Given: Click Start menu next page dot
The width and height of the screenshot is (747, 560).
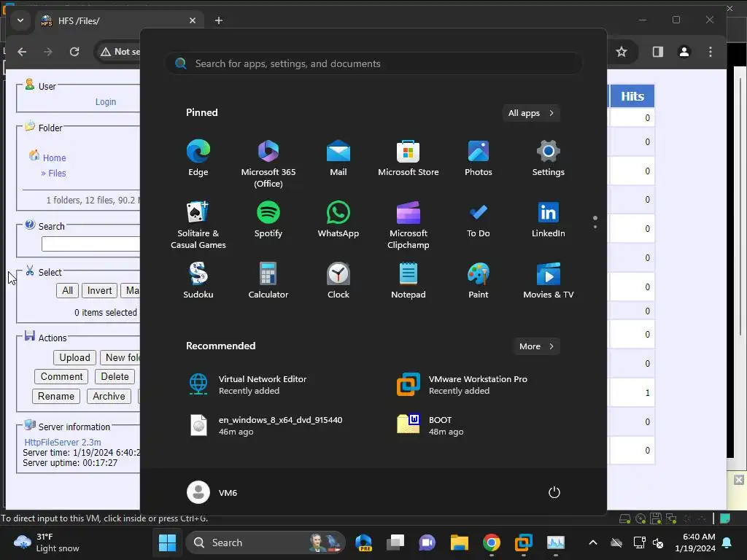Looking at the screenshot, I should (595, 227).
